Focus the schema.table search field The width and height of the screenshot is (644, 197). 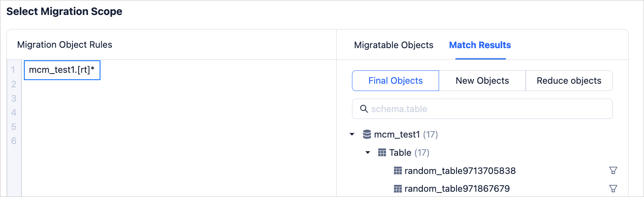tap(486, 109)
